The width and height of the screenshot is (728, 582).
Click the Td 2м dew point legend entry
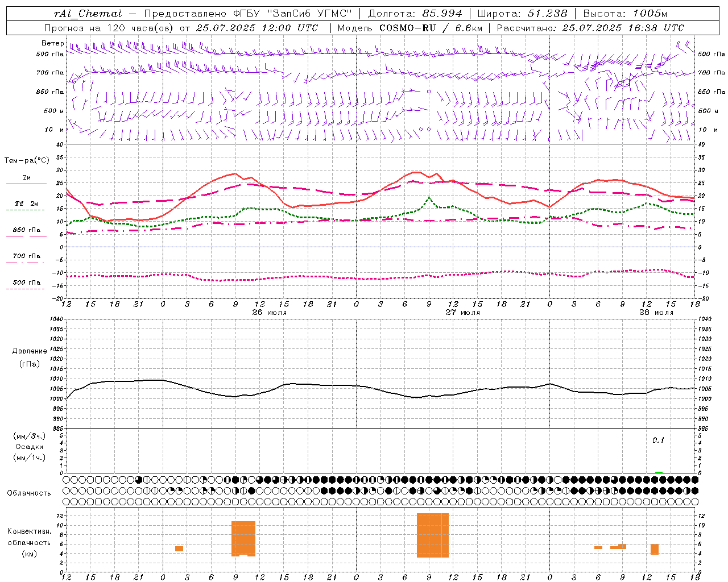27,203
